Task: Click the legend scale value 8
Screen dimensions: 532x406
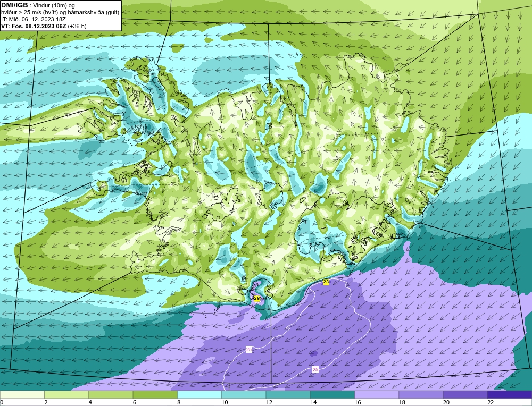Action: (179, 402)
